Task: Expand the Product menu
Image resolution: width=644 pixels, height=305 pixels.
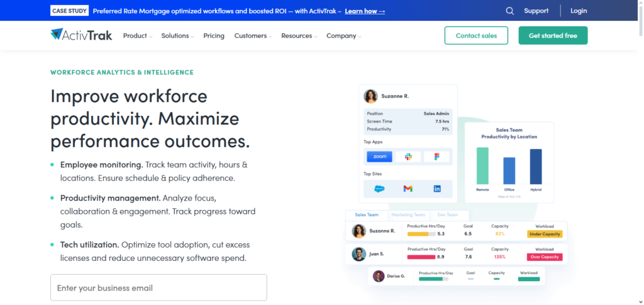Action: [138, 36]
